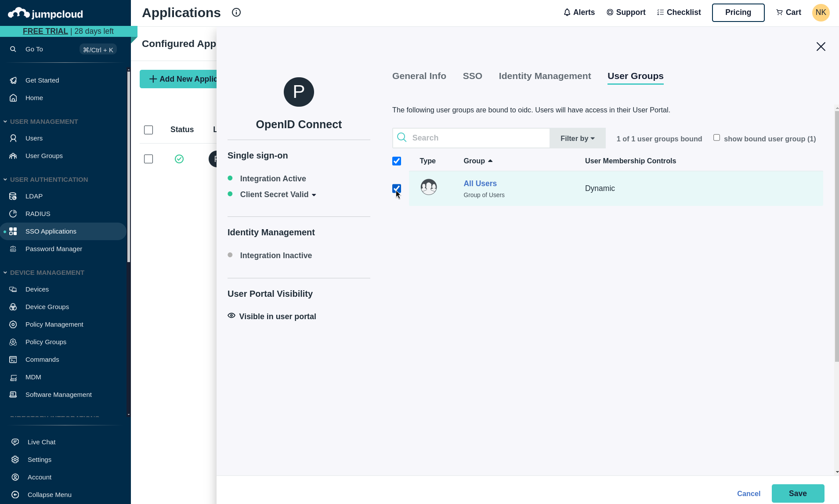Open Device Groups
The height and width of the screenshot is (504, 839).
click(47, 306)
